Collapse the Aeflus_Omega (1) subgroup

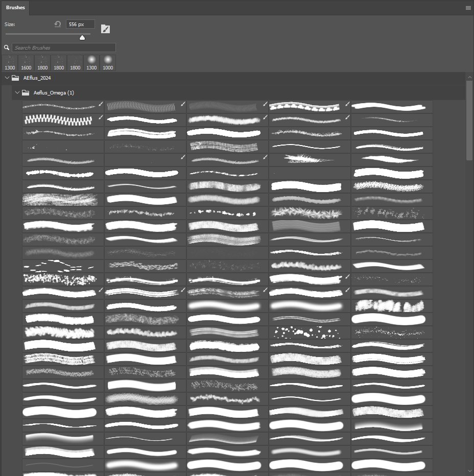click(17, 92)
